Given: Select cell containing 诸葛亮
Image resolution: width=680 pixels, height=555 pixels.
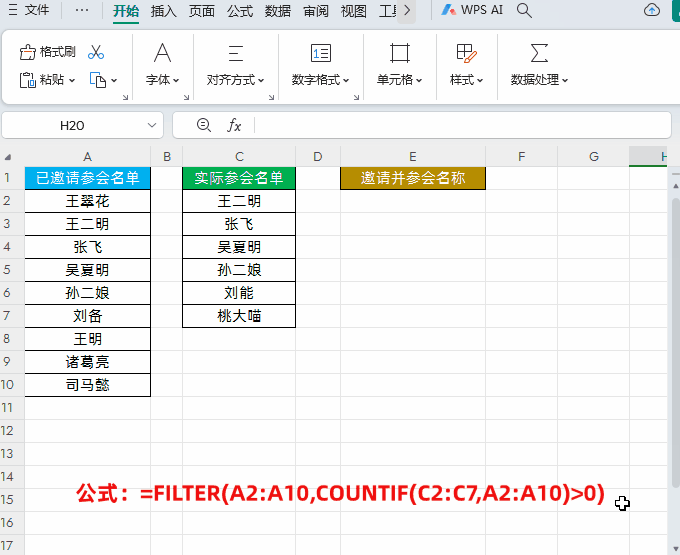Looking at the screenshot, I should tap(88, 362).
